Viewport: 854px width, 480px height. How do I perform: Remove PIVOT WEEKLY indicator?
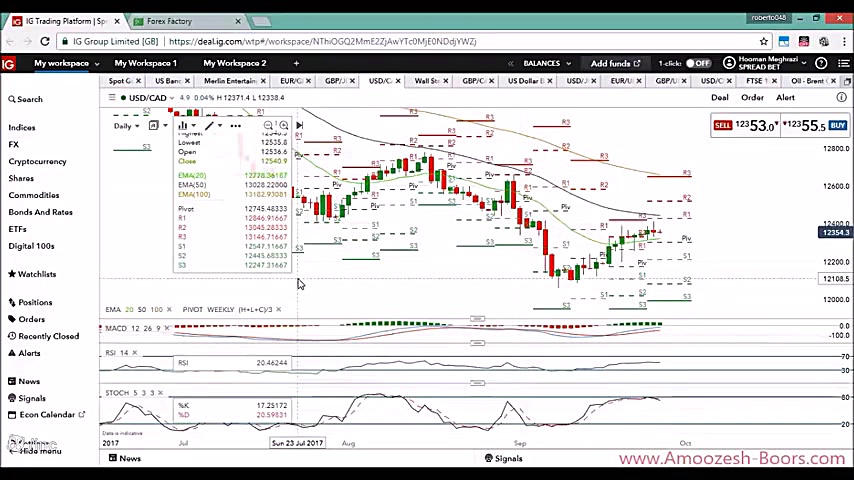pos(279,309)
